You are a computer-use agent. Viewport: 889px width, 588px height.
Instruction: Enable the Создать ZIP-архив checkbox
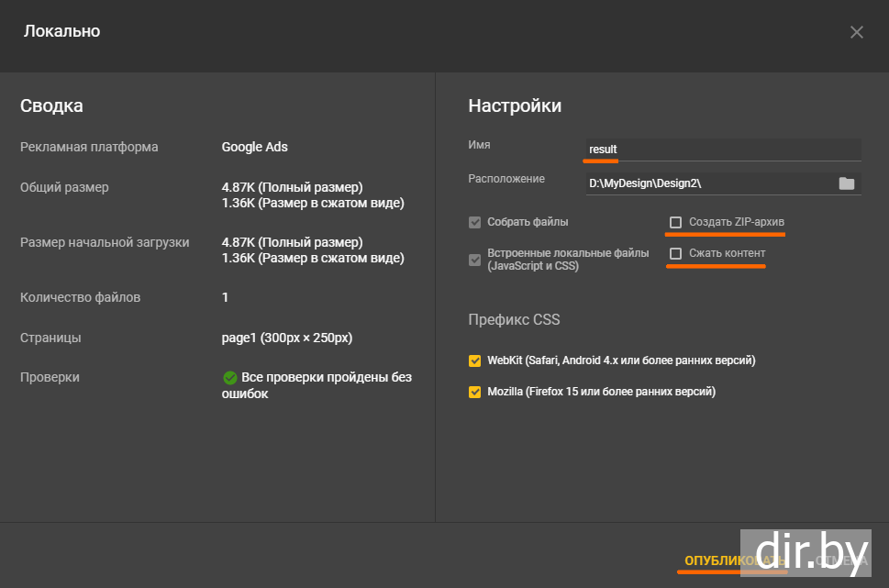point(676,222)
